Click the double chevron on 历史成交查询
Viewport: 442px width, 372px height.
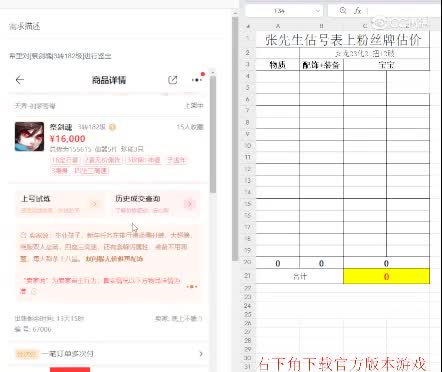click(189, 204)
